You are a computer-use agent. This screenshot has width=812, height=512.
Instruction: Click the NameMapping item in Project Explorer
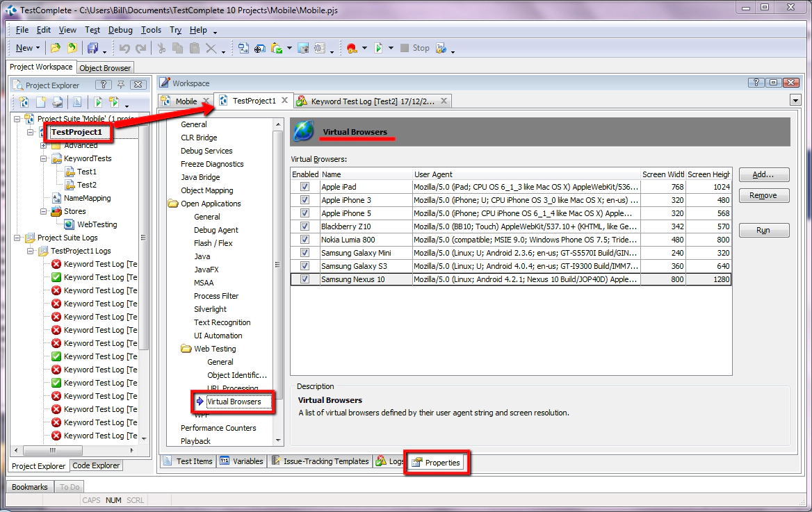(x=87, y=198)
